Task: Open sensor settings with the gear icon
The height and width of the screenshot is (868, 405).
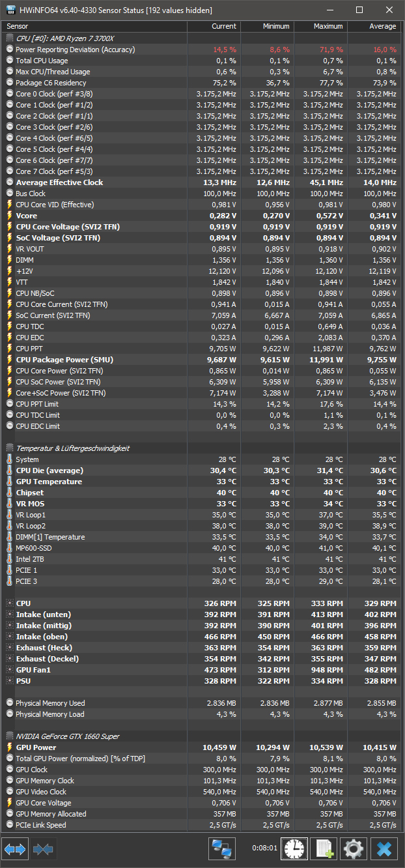Action: point(354,848)
